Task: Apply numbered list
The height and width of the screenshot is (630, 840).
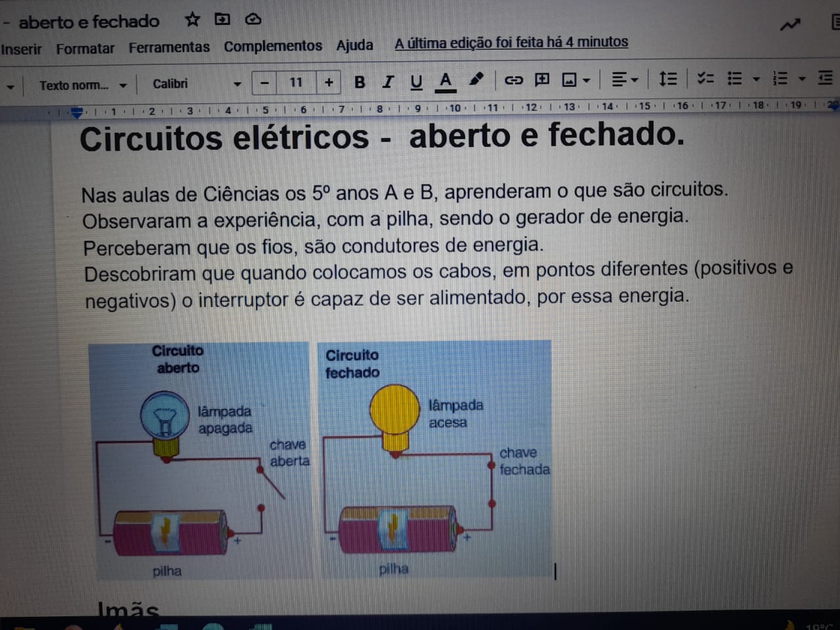Action: [780, 79]
